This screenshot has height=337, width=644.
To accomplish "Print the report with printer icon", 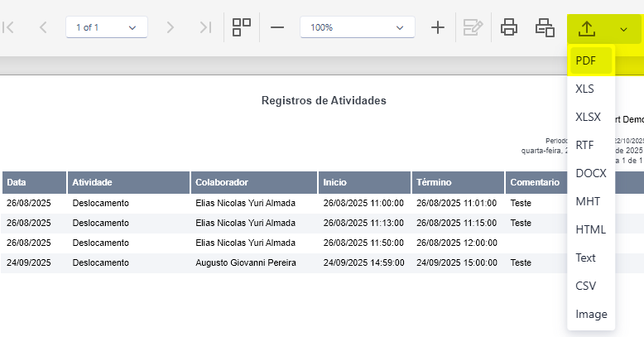I will coord(509,27).
